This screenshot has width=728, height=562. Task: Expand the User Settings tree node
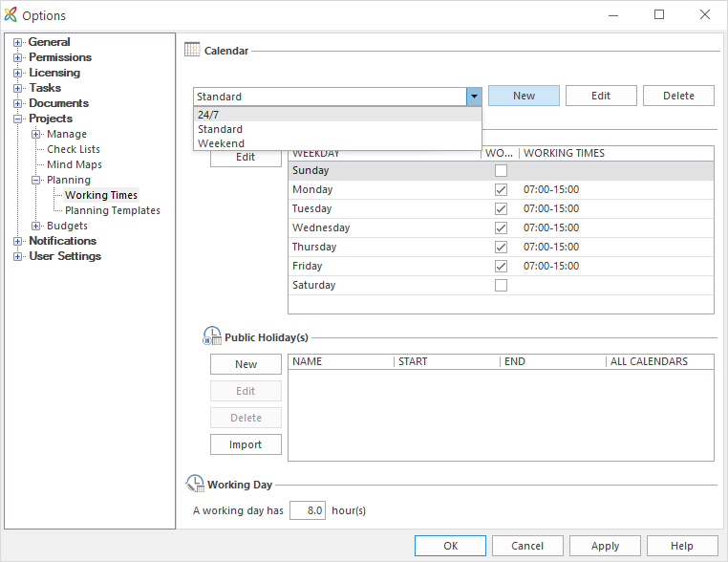click(17, 256)
